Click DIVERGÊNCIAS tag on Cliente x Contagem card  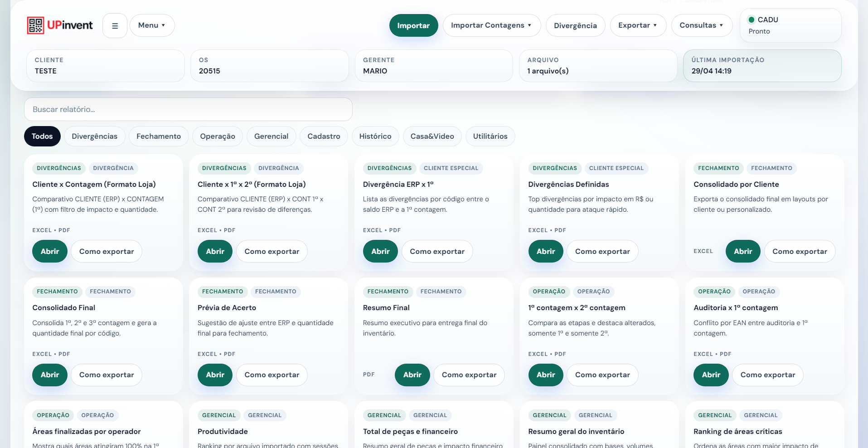59,168
